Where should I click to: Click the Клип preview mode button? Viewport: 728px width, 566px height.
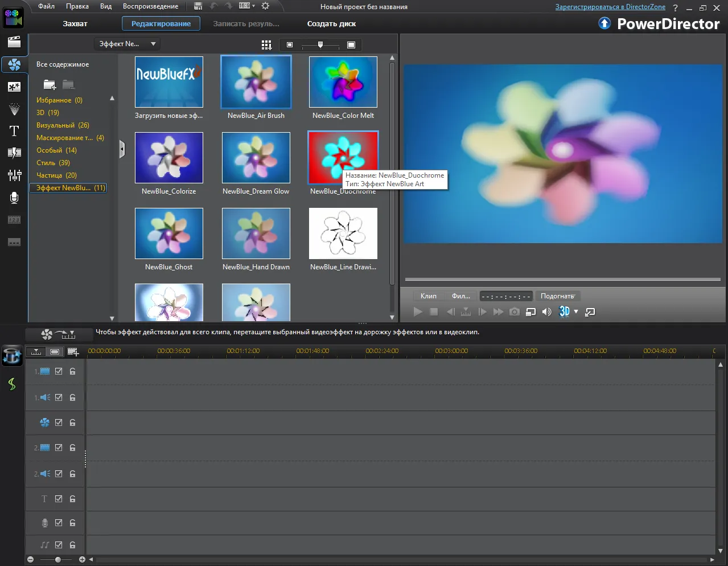(429, 296)
